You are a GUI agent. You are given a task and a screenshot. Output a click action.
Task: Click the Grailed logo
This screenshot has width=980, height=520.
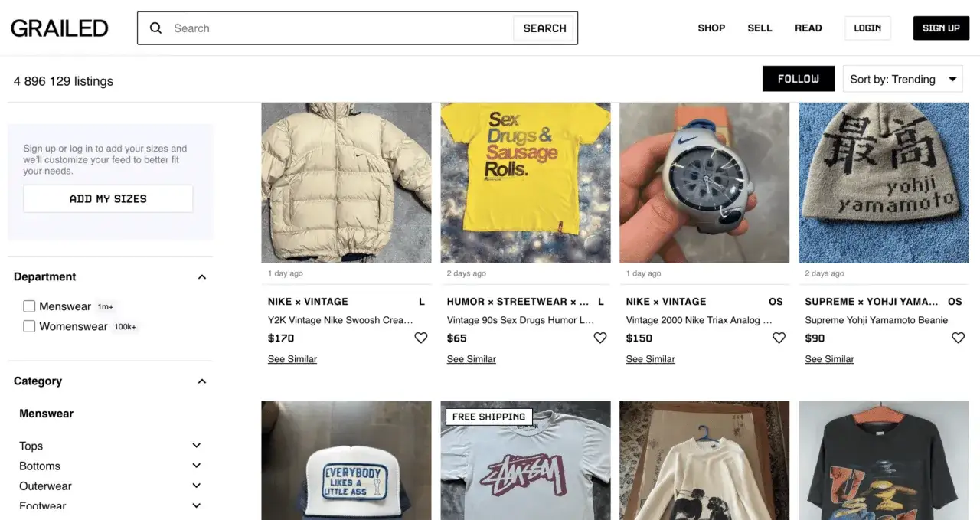(x=60, y=28)
